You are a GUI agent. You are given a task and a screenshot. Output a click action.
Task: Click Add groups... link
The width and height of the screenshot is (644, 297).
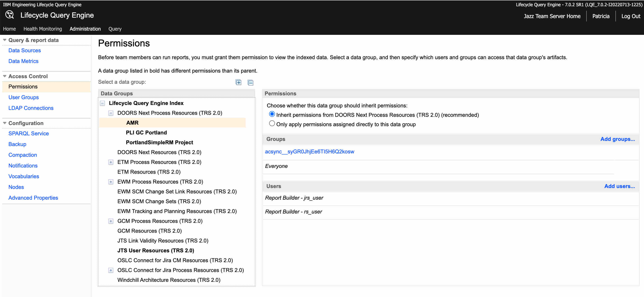617,139
